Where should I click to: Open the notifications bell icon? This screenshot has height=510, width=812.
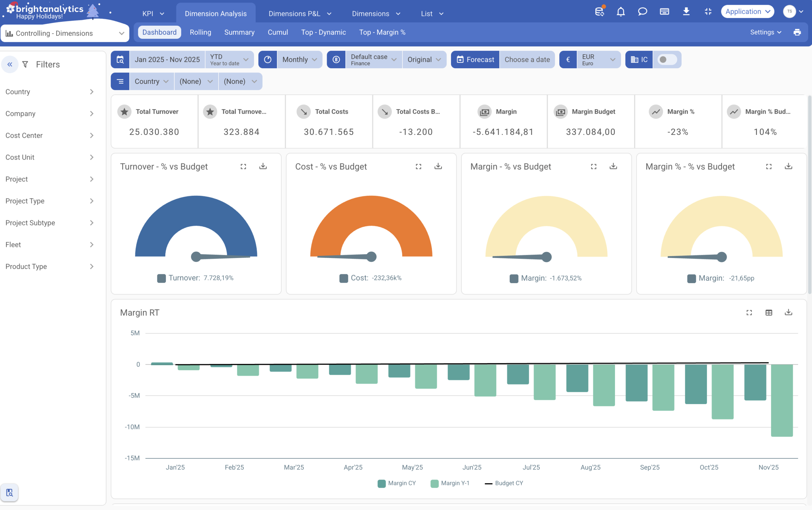(620, 12)
